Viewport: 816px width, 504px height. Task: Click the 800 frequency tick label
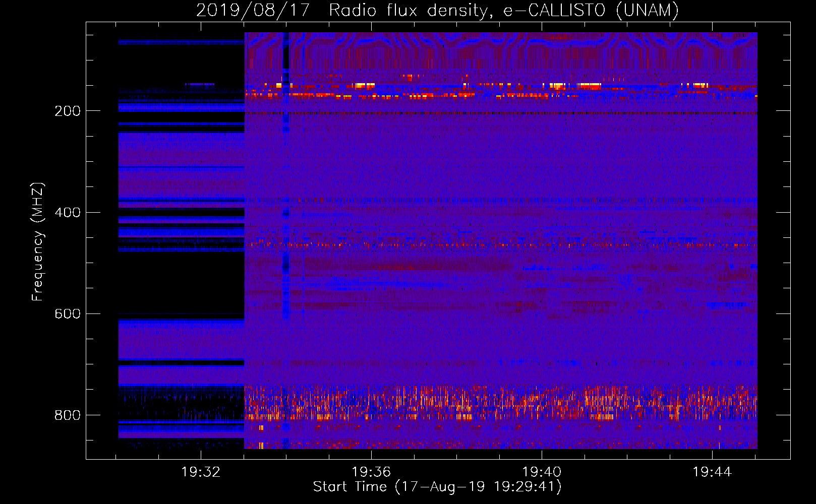point(68,415)
